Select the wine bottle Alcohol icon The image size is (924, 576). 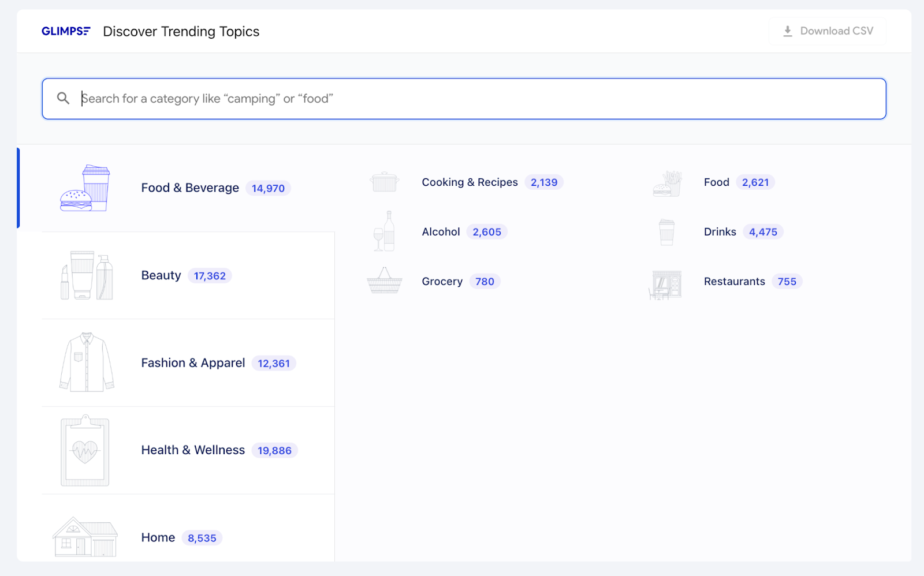click(385, 231)
